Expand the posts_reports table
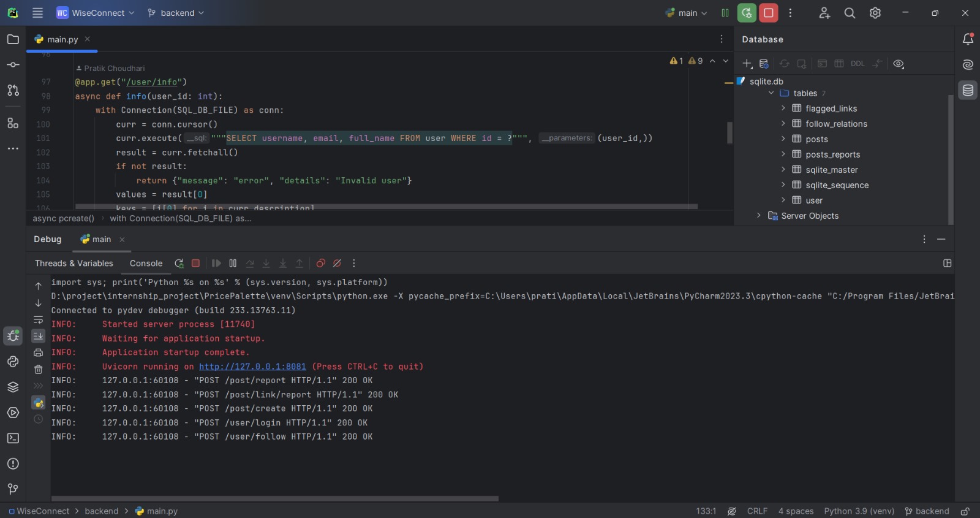 coord(783,154)
